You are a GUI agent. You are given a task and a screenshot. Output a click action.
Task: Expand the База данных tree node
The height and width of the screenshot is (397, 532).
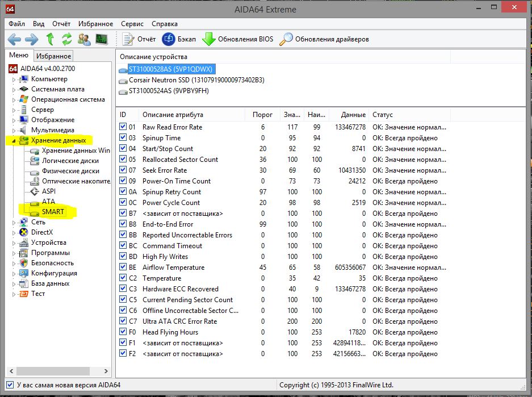click(14, 284)
